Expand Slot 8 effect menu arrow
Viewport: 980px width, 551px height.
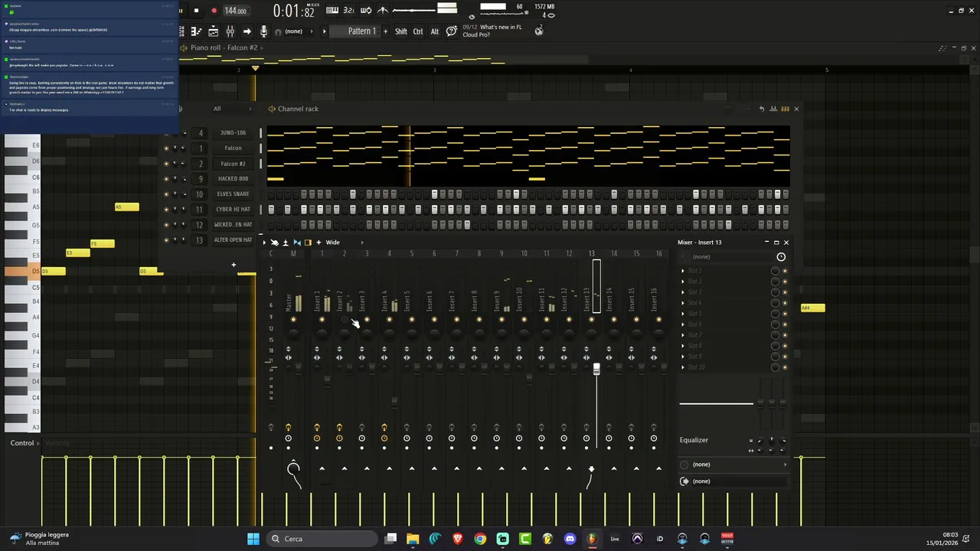683,346
